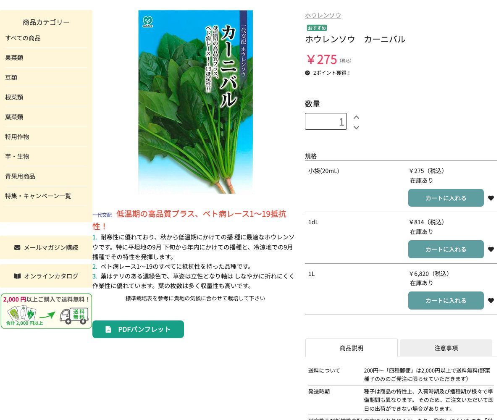Decrease quantity with the down arrow
The image size is (504, 420).
point(356,128)
